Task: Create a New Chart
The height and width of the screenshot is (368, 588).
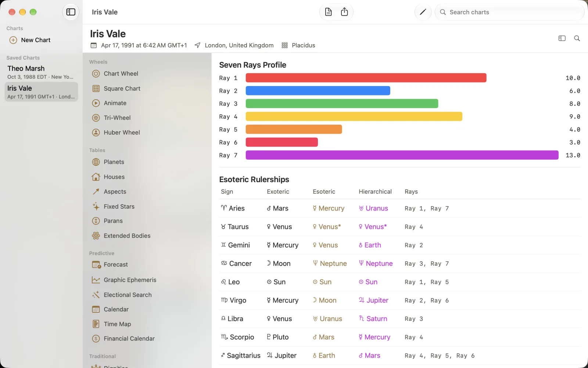Action: [x=30, y=40]
